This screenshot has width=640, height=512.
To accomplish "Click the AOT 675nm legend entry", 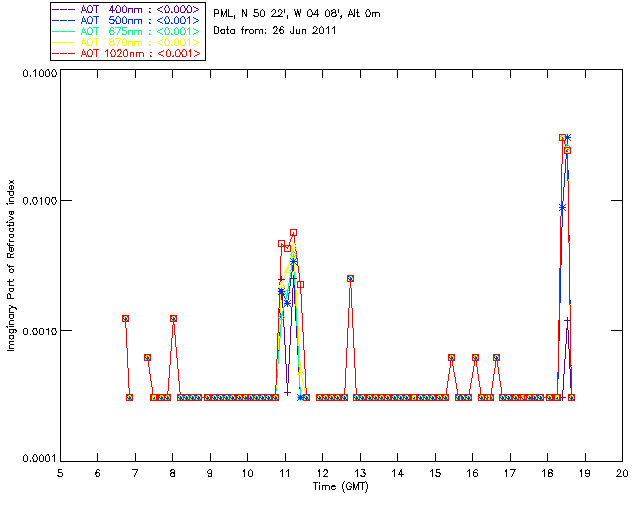I will 127,31.
